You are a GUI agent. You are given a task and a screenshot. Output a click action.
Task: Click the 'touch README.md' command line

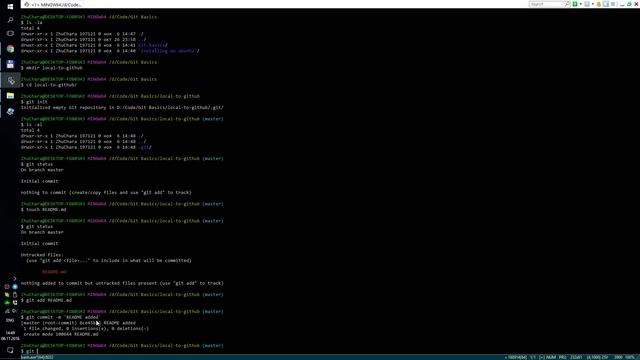(44, 209)
